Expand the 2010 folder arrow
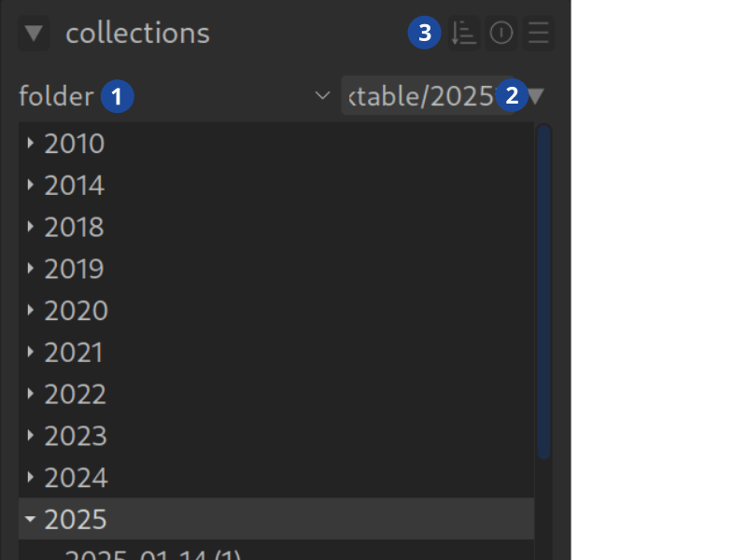Viewport: 747px width, 560px height. click(x=31, y=144)
